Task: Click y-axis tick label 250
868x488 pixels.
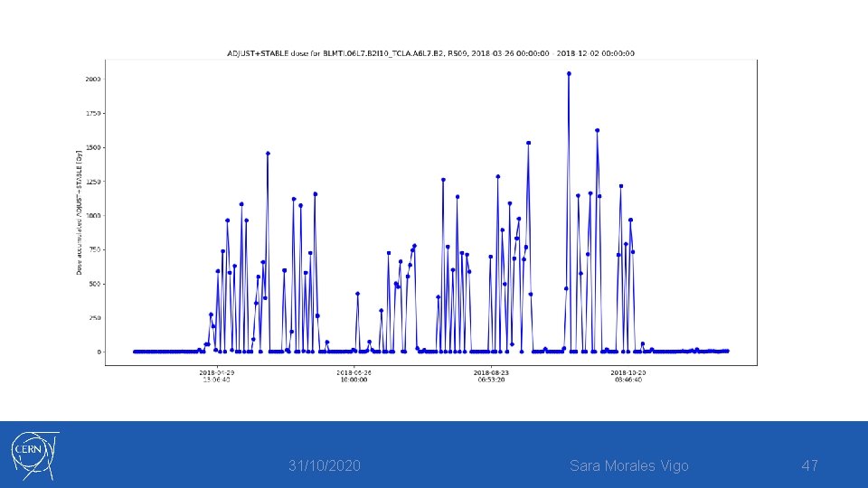Action: [94, 318]
